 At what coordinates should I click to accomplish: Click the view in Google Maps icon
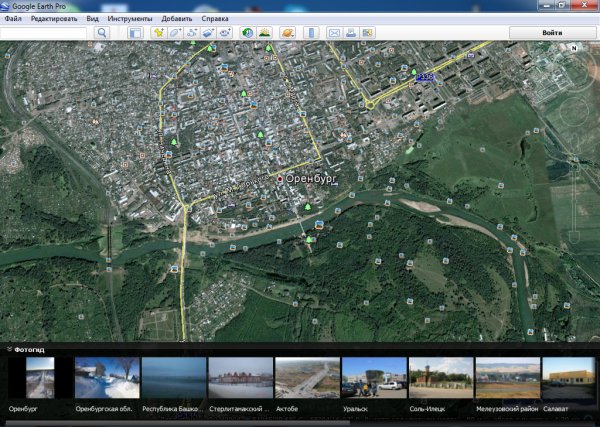[367, 33]
